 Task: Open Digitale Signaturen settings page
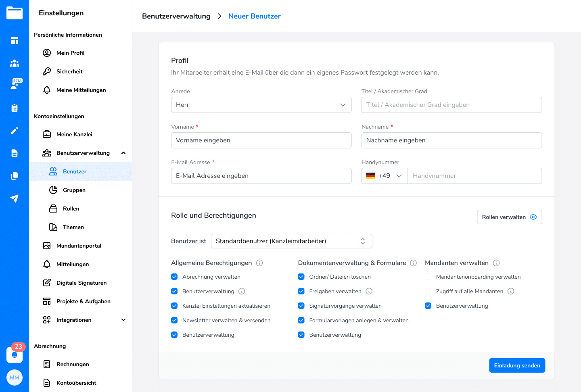tap(82, 283)
